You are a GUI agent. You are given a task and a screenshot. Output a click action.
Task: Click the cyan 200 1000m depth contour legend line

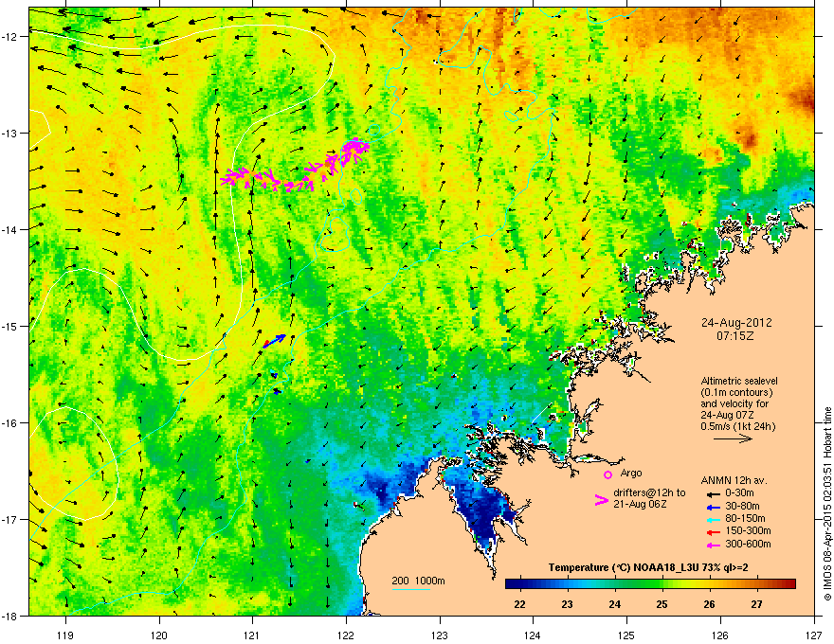pyautogui.click(x=411, y=589)
